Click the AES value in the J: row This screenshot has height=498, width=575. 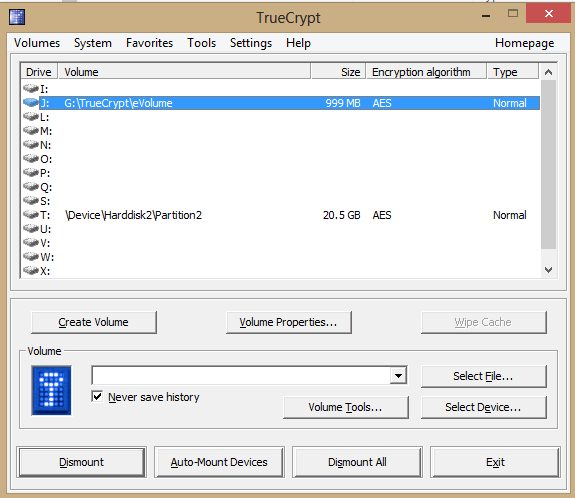click(382, 103)
